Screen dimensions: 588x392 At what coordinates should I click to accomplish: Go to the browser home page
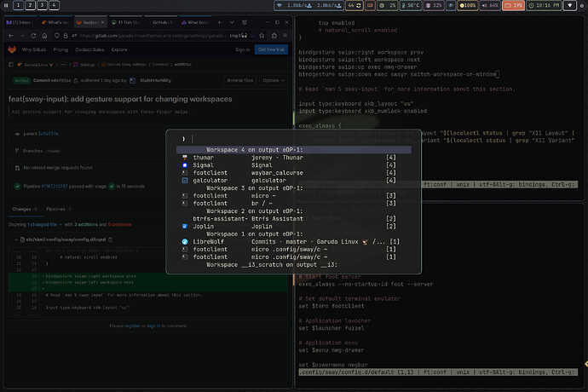pyautogui.click(x=44, y=36)
